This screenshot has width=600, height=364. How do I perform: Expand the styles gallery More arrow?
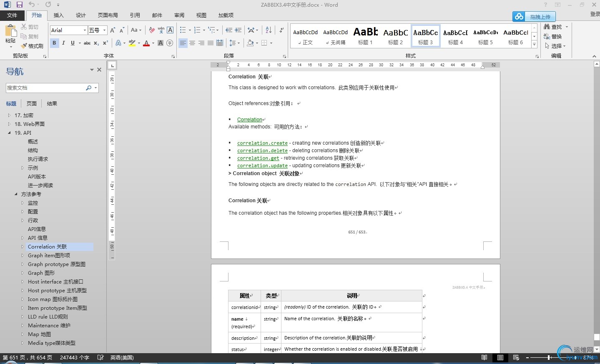(x=535, y=44)
